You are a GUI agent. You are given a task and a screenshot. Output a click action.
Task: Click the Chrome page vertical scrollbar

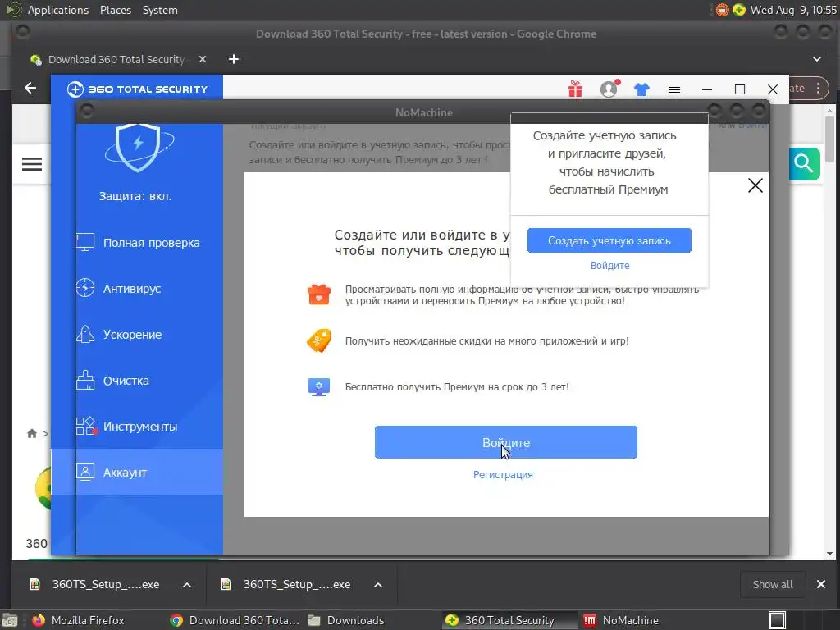[x=830, y=139]
